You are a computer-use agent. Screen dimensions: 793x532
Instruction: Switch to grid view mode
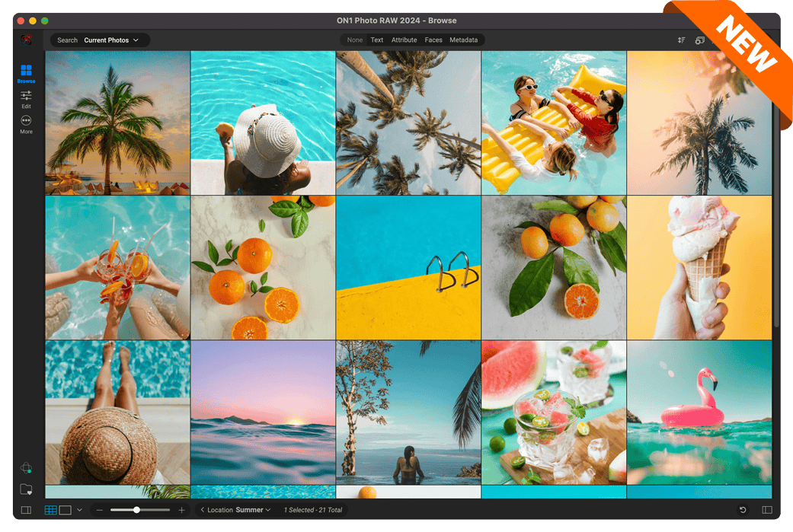(52, 510)
